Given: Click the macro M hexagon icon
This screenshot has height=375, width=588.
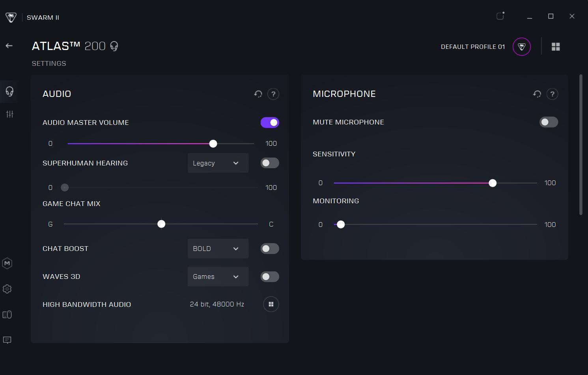Looking at the screenshot, I should click(7, 263).
